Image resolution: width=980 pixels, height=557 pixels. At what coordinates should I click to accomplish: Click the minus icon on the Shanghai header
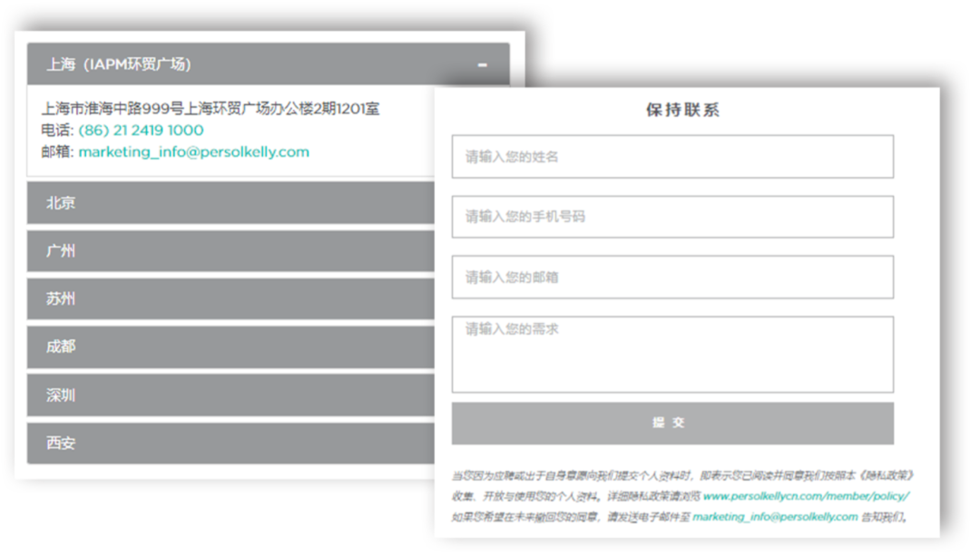482,64
